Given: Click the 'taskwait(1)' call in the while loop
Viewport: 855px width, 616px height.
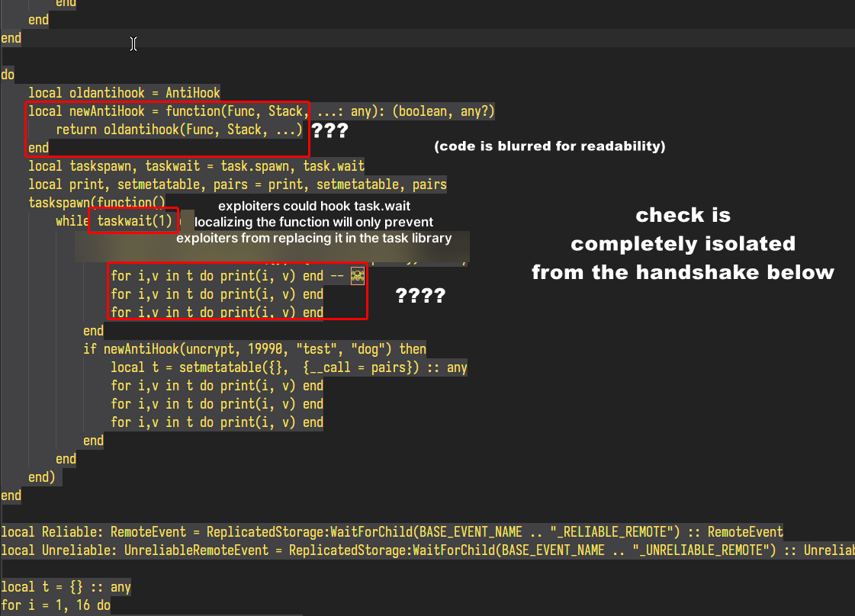Looking at the screenshot, I should (135, 221).
